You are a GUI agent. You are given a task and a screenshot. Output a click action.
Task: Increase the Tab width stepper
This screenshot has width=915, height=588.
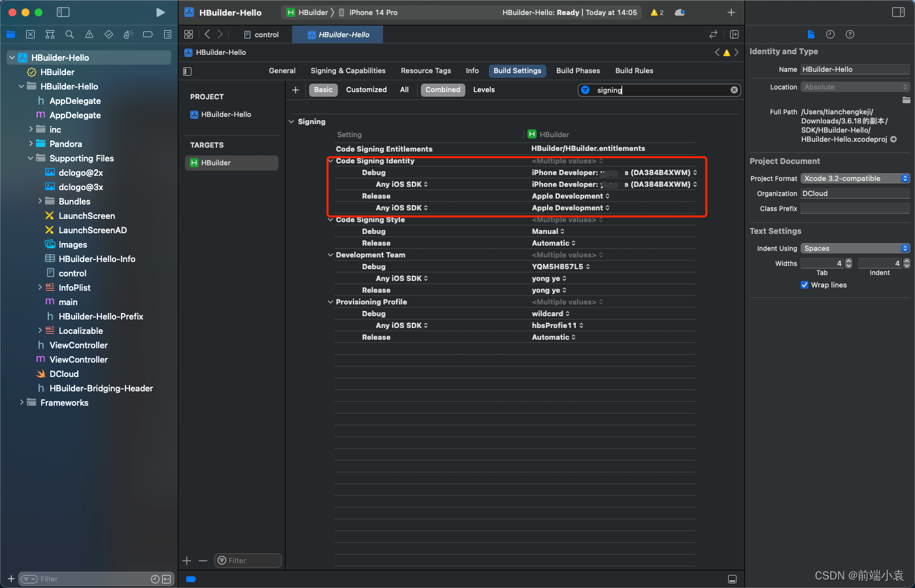pyautogui.click(x=849, y=261)
